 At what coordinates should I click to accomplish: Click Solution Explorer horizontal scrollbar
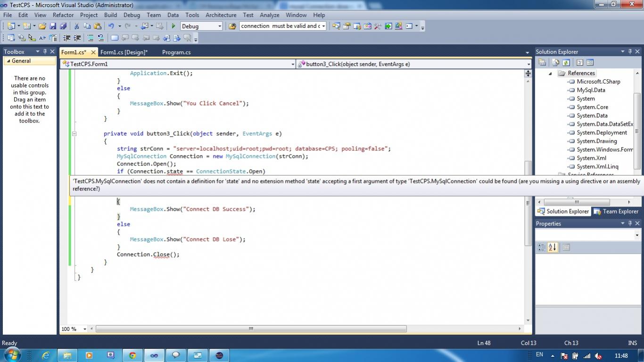click(576, 202)
